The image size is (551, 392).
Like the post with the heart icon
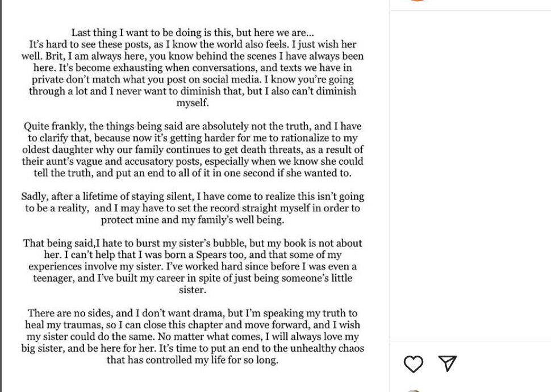tap(414, 364)
